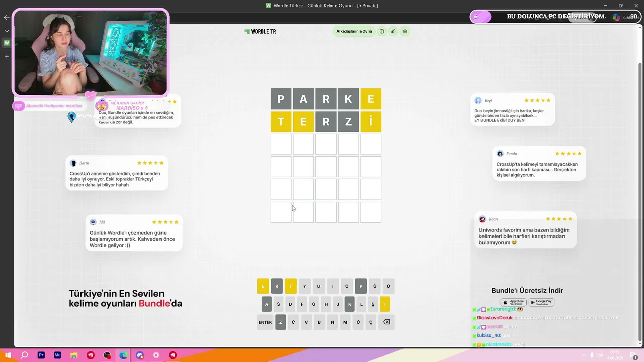644x362 pixels.
Task: Click the Ç key on the keyboard
Action: coord(371,322)
